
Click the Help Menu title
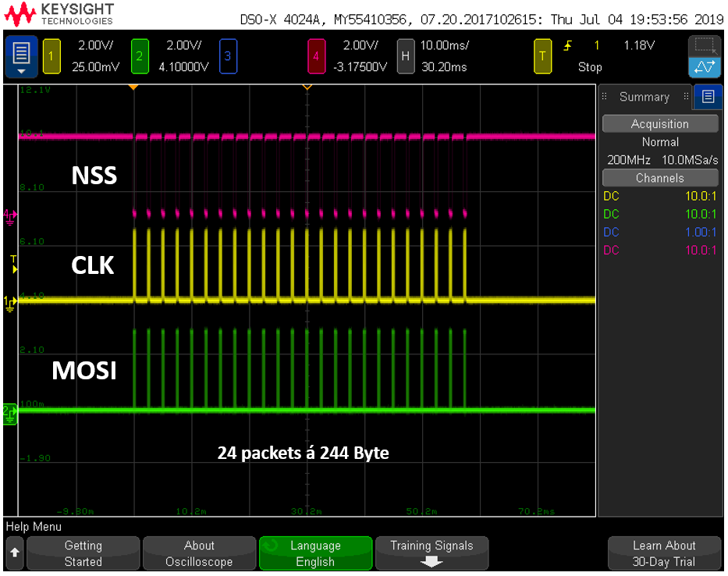pos(34,527)
